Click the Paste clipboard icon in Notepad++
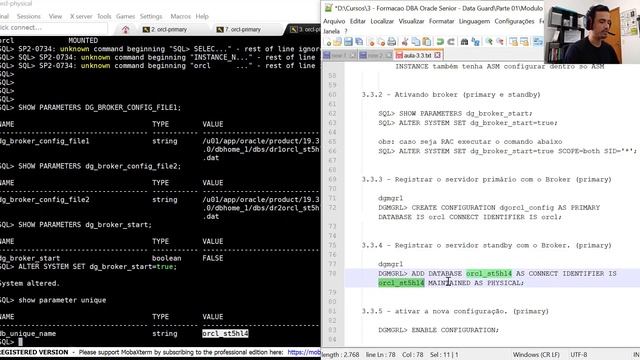The height and width of the screenshot is (360, 640). point(427,42)
